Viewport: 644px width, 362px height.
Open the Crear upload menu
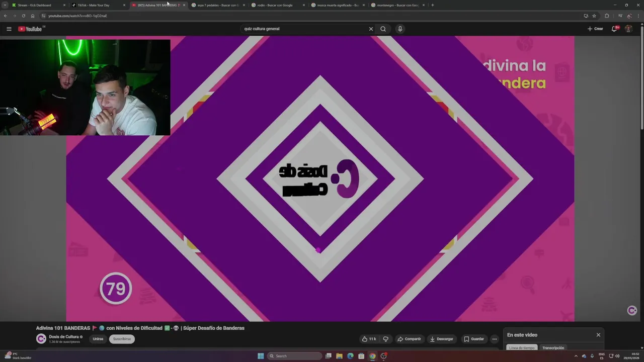click(x=595, y=29)
